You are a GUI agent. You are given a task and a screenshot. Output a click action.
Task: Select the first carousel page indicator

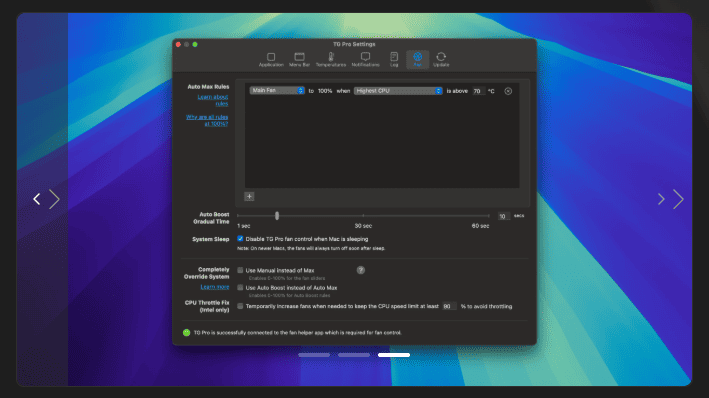coord(314,355)
